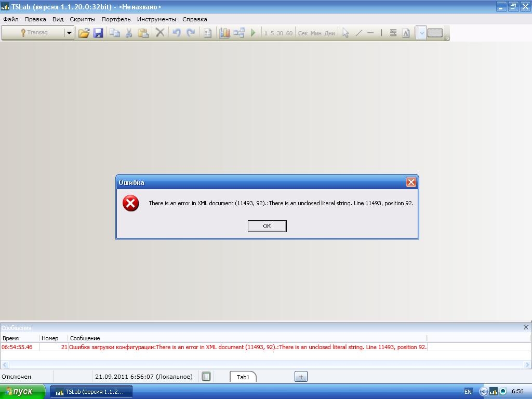Click the Paste clipboard icon

click(143, 33)
